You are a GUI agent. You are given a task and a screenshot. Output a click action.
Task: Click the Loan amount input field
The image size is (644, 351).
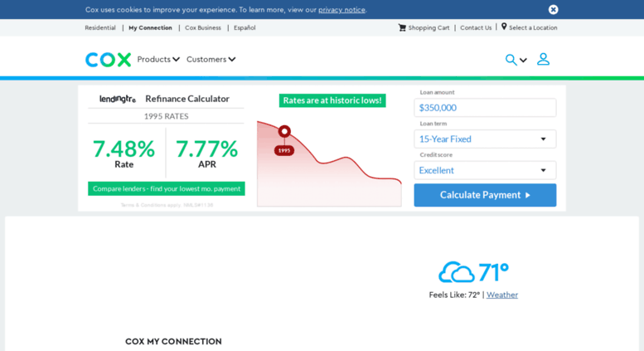[485, 108]
